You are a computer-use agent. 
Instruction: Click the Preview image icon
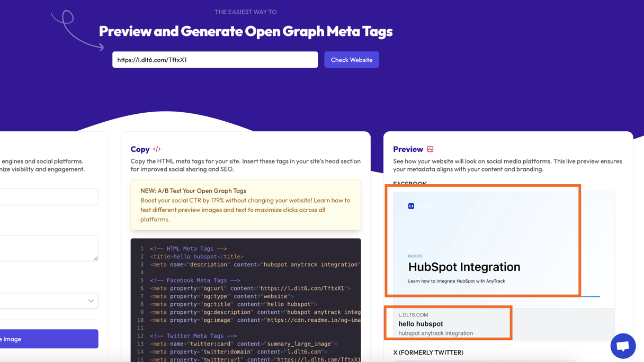click(430, 149)
